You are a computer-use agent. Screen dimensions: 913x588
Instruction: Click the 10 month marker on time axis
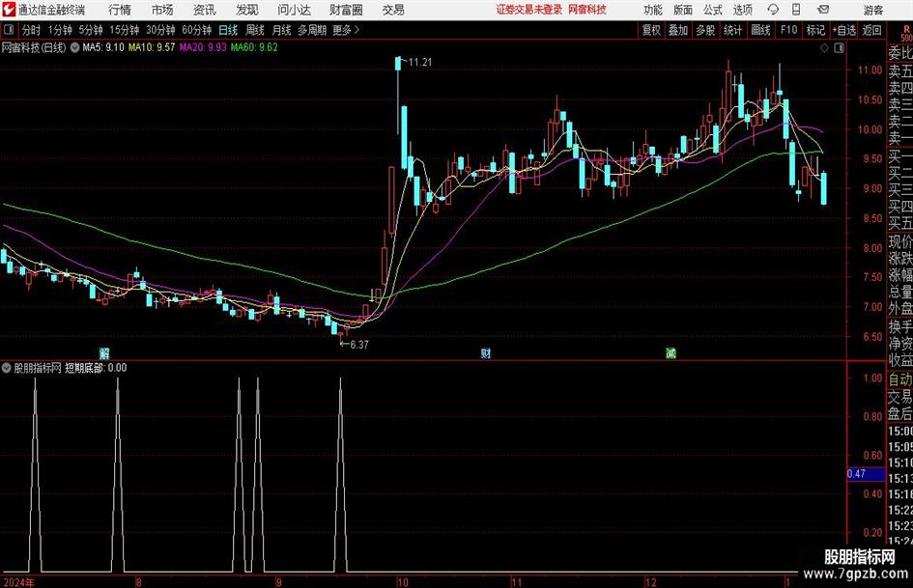coord(403,582)
